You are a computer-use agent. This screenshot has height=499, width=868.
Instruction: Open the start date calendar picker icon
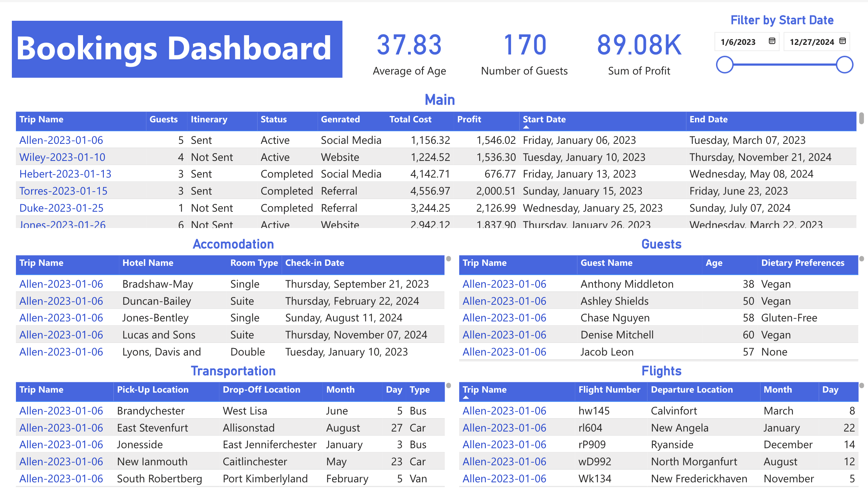click(x=772, y=41)
